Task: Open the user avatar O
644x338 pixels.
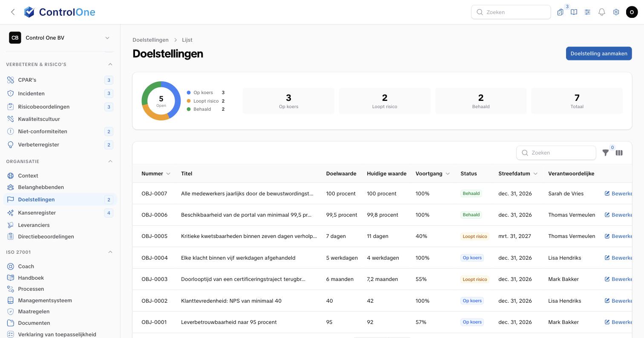Action: 632,12
